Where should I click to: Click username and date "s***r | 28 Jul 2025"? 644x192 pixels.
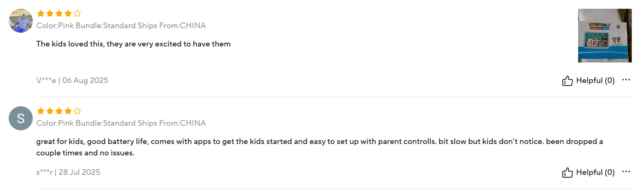[68, 172]
